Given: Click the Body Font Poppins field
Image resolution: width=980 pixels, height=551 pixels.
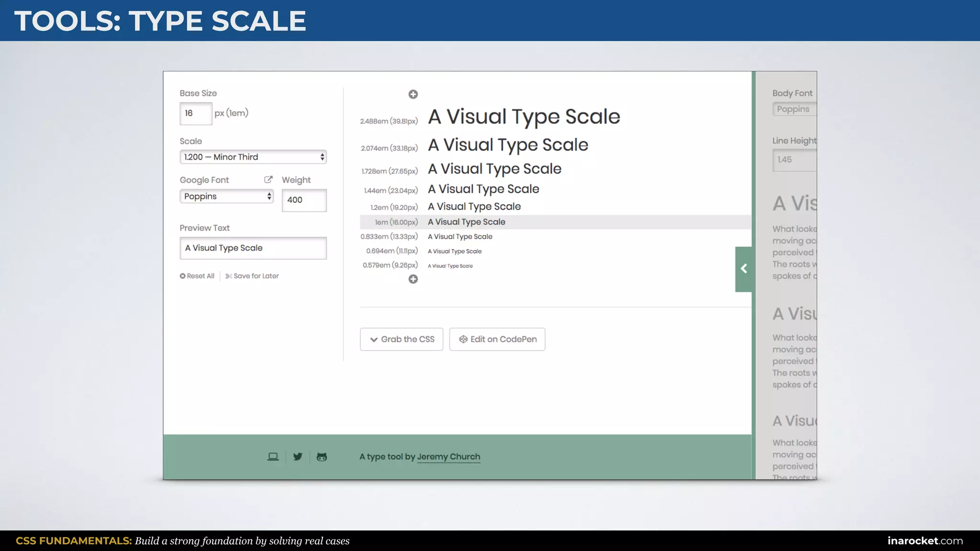Looking at the screenshot, I should click(794, 109).
